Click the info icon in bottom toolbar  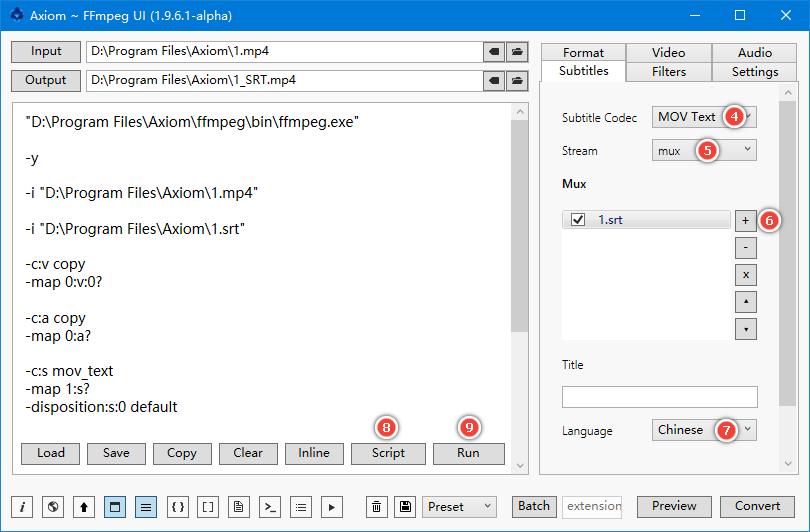[x=23, y=506]
